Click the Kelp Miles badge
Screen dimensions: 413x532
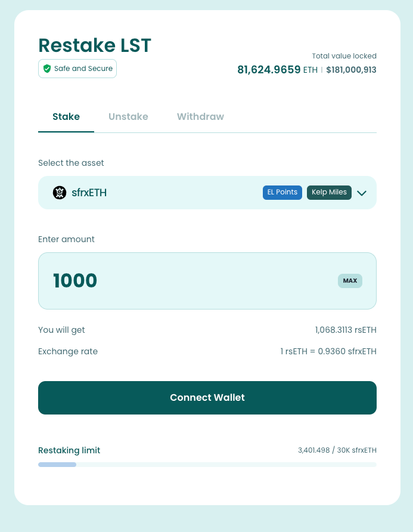click(x=330, y=193)
